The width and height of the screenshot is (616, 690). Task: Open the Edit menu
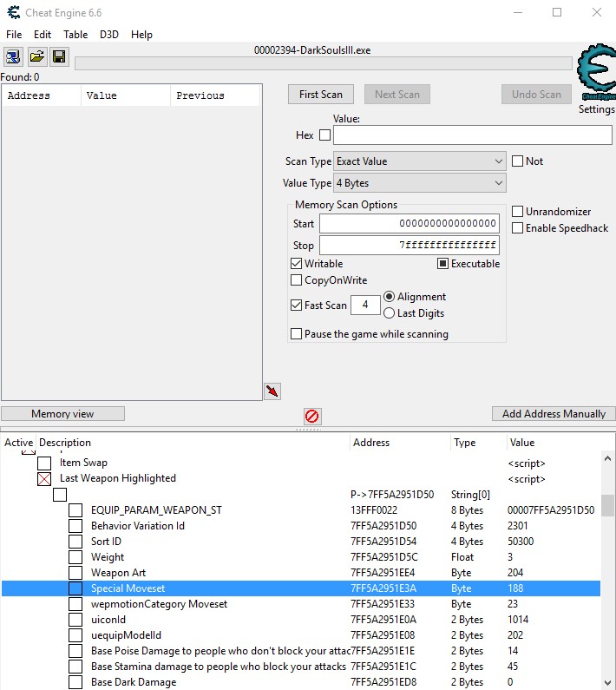point(43,35)
